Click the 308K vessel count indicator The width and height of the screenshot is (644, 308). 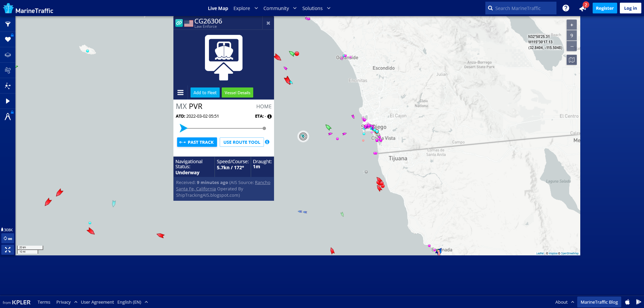[7, 230]
